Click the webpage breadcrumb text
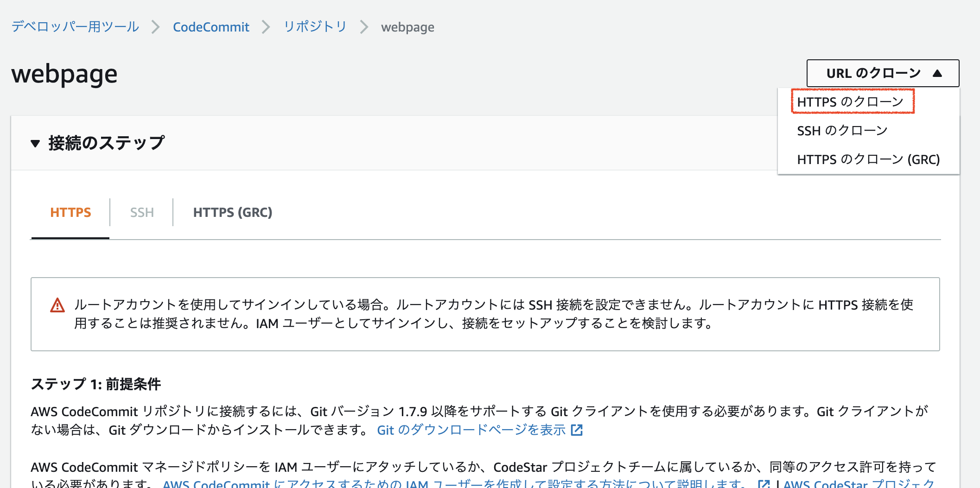This screenshot has height=488, width=980. click(407, 27)
